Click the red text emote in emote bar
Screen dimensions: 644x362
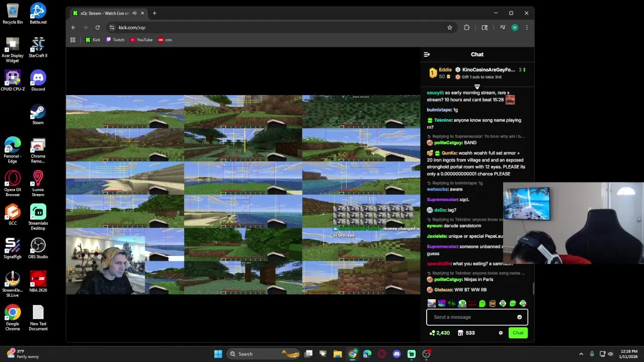tap(472, 303)
